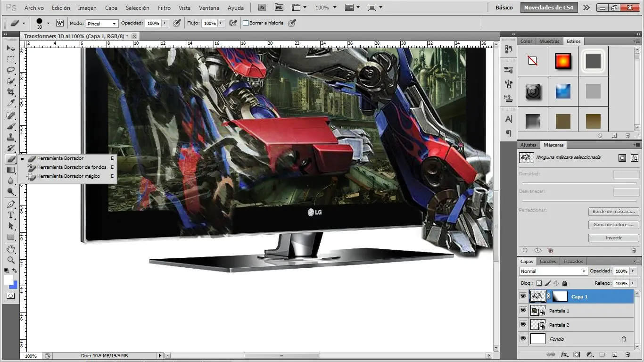Create a new layer icon
This screenshot has height=362, width=644.
tap(615, 354)
